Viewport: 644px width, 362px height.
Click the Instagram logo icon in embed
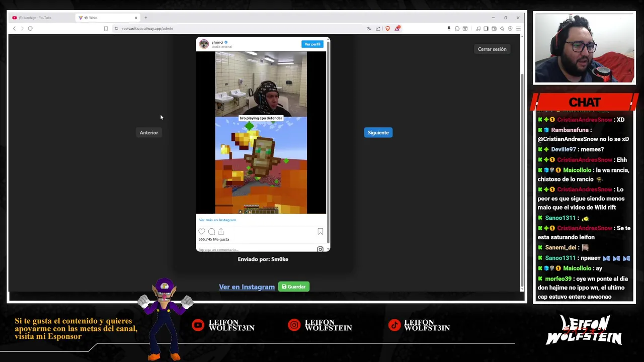320,249
